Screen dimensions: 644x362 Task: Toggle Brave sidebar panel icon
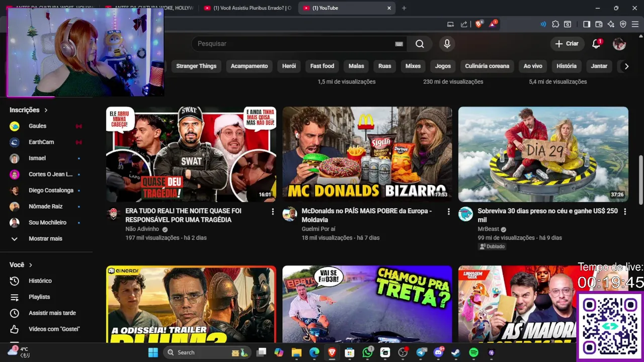pyautogui.click(x=587, y=24)
